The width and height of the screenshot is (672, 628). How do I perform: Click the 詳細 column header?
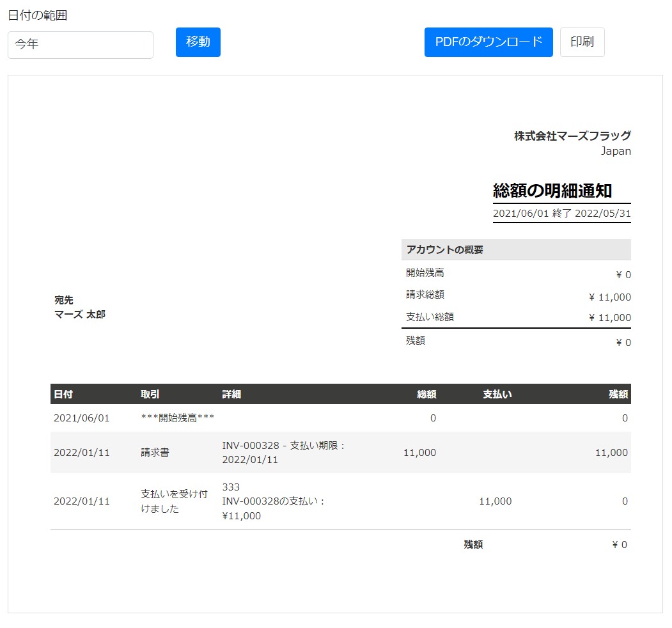pyautogui.click(x=231, y=394)
